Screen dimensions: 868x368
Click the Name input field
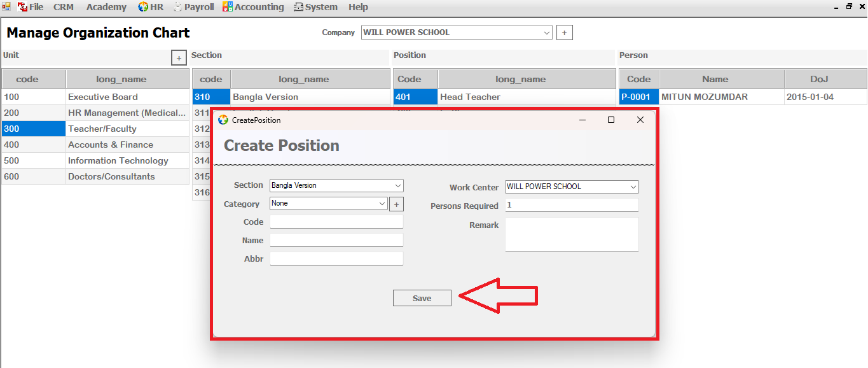pos(336,240)
